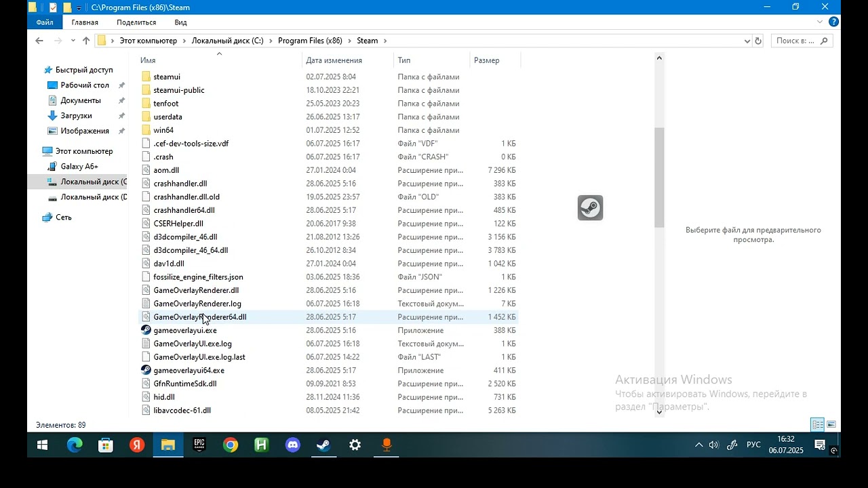The height and width of the screenshot is (488, 868).
Task: Click the search magnifier icon
Action: (825, 41)
